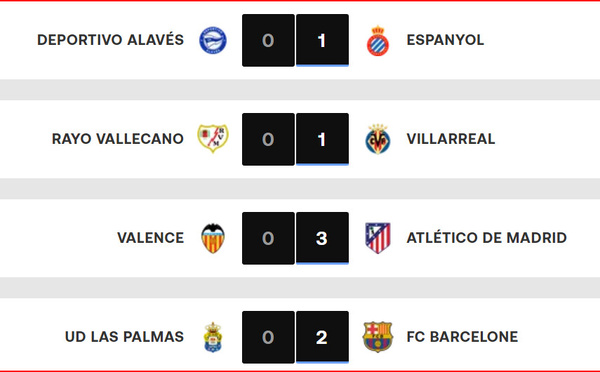This screenshot has height=372, width=600.
Task: Open the VALENCE team name link
Action: [x=150, y=238]
